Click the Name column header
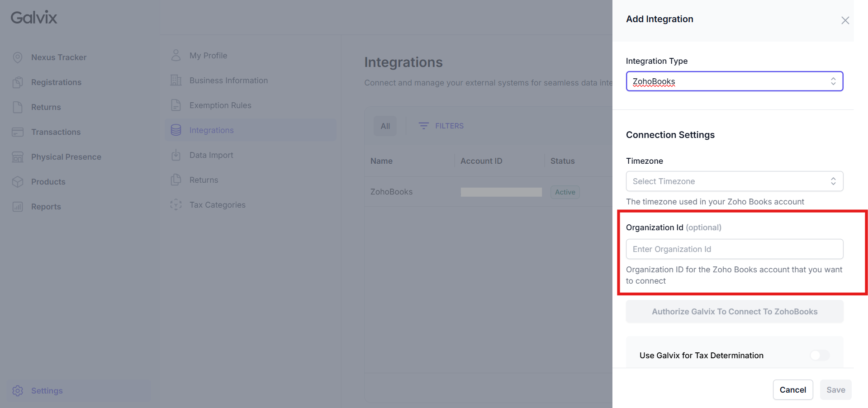Image resolution: width=868 pixels, height=408 pixels. (381, 161)
